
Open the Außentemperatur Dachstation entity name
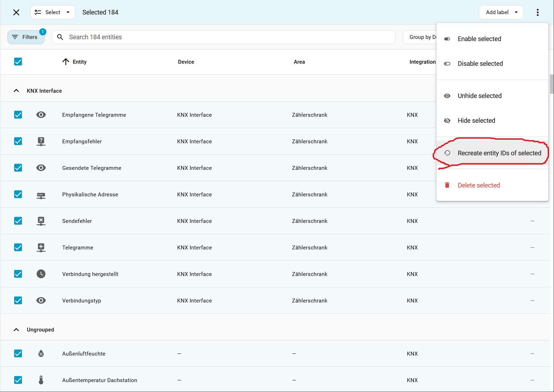100,380
